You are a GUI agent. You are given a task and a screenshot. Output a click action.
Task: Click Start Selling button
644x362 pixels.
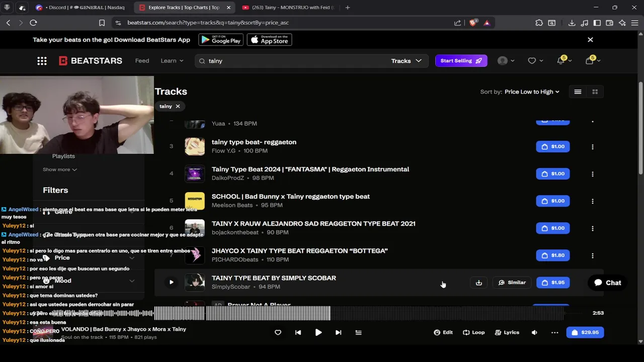(461, 61)
